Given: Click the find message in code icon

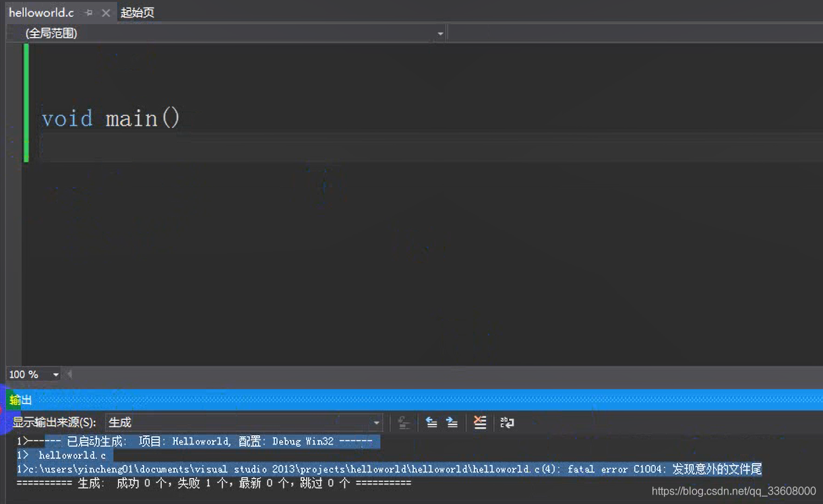Looking at the screenshot, I should click(404, 422).
